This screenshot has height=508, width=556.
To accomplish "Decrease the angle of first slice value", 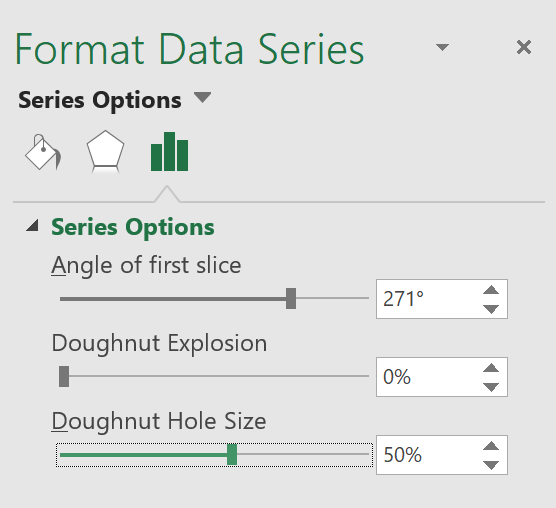I will [491, 309].
